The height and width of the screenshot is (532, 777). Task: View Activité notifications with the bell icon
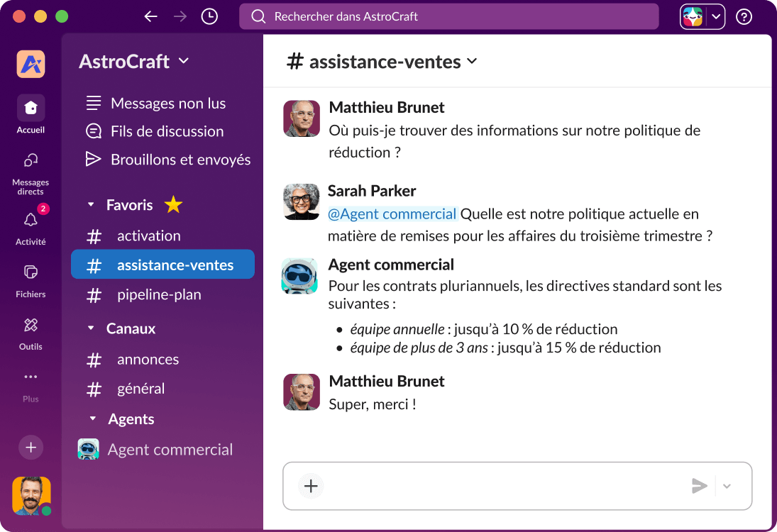tap(31, 220)
